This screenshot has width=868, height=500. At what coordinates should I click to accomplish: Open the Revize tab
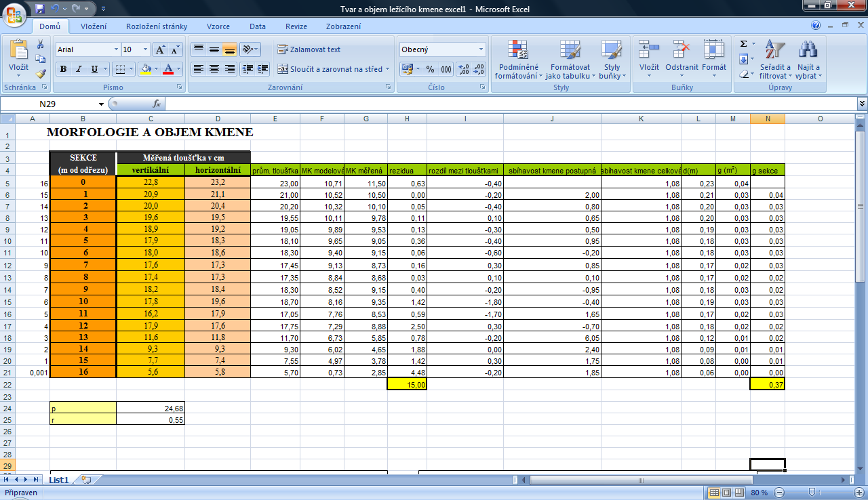tap(296, 26)
